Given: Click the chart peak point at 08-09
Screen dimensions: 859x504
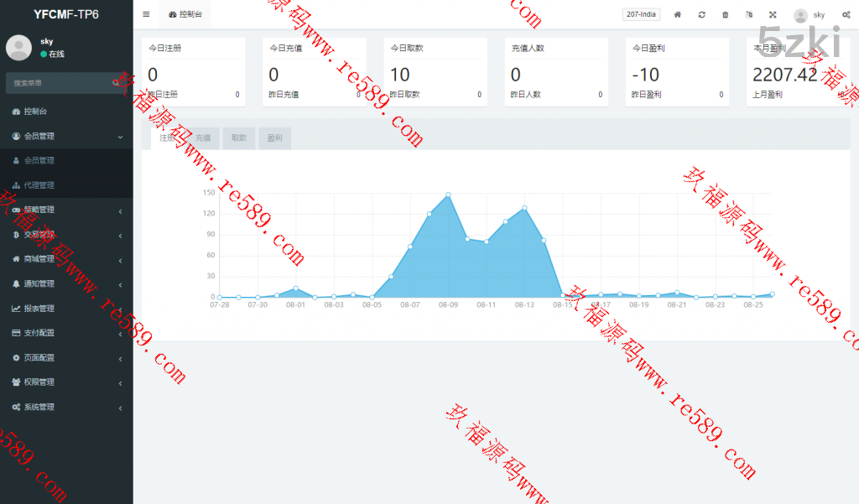Looking at the screenshot, I should pyautogui.click(x=449, y=195).
